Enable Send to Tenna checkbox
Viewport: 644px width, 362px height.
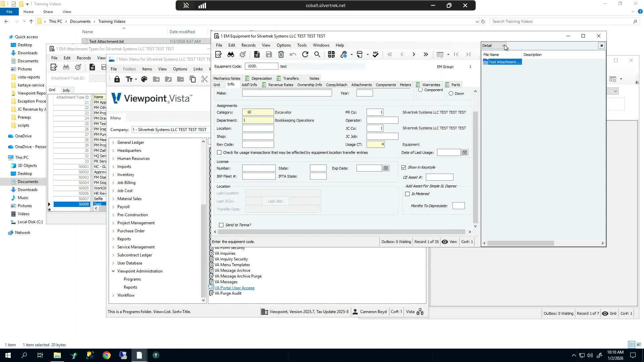pyautogui.click(x=221, y=225)
